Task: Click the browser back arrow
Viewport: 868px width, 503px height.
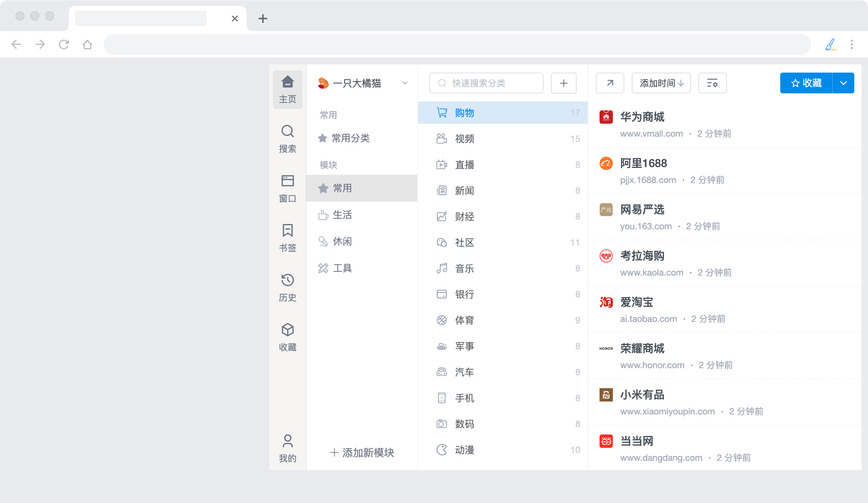Action: coord(16,44)
